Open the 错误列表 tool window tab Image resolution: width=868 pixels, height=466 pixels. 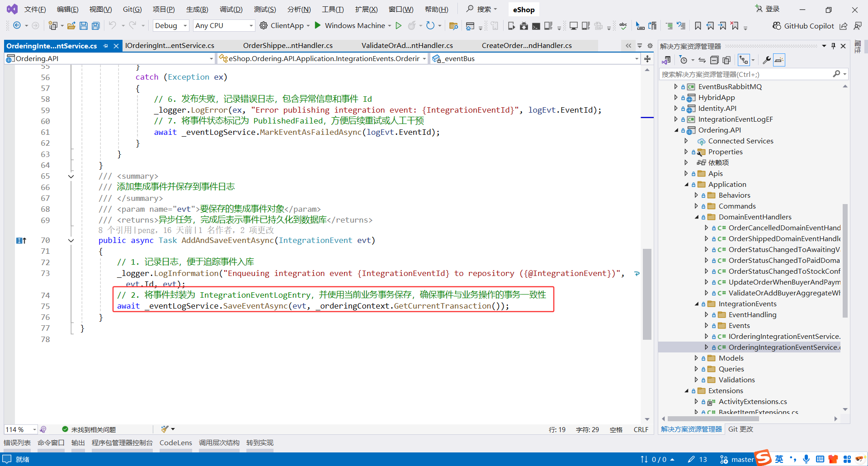click(17, 443)
